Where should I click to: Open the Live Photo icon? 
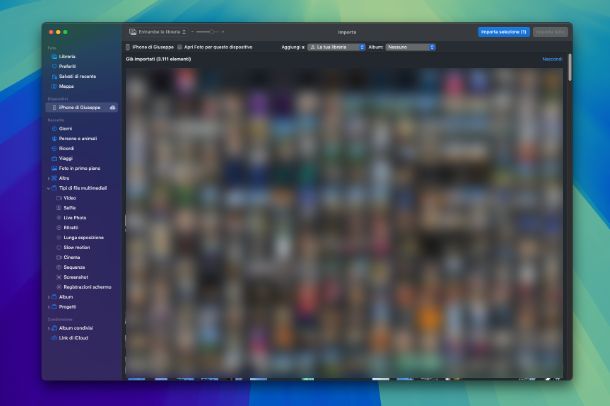(59, 218)
